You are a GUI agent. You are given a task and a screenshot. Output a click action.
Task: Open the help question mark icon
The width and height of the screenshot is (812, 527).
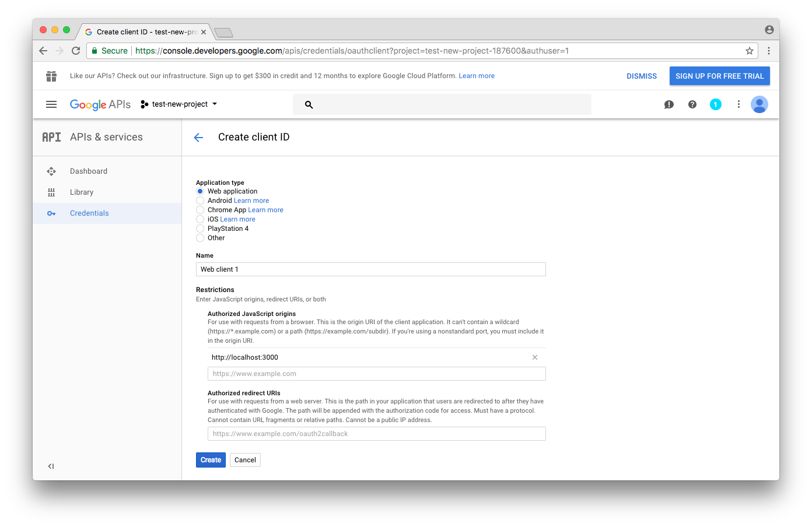[692, 104]
